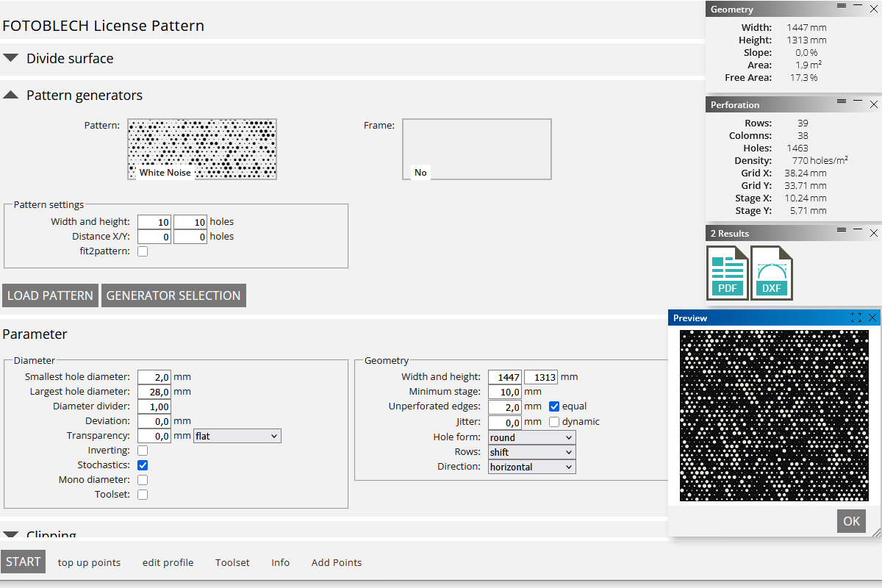The height and width of the screenshot is (588, 882).
Task: Open the PDF result file icon
Action: 727,273
